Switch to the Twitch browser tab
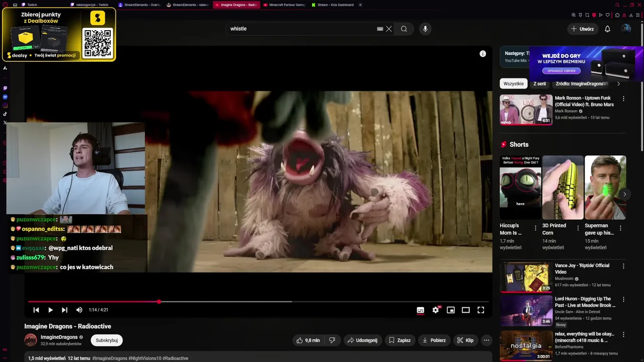Image resolution: width=644 pixels, height=362 pixels. pos(39,5)
